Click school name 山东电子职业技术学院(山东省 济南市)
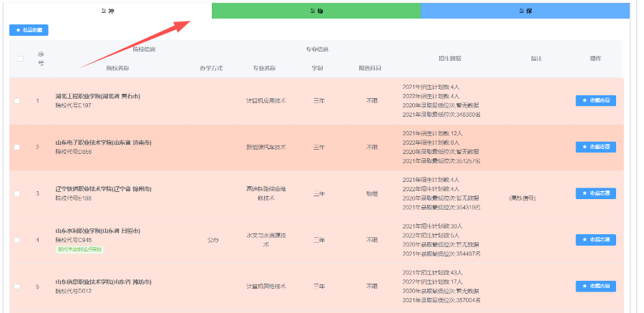The height and width of the screenshot is (313, 644). [x=104, y=143]
